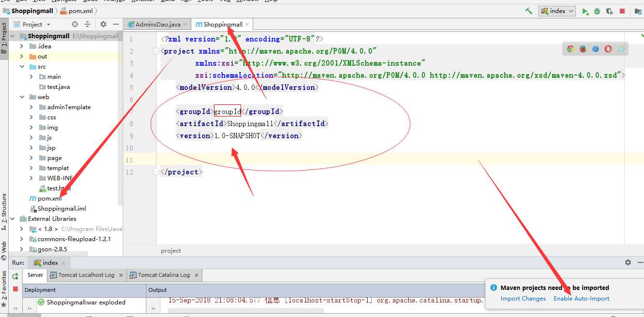Screen dimensions: 644x317
Task: Select commons-fileupload-1.2.1 library
Action: (71, 239)
